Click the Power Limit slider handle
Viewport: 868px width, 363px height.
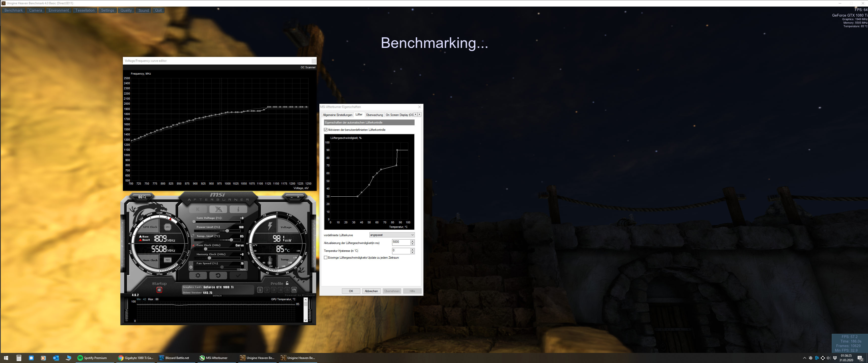tap(227, 231)
